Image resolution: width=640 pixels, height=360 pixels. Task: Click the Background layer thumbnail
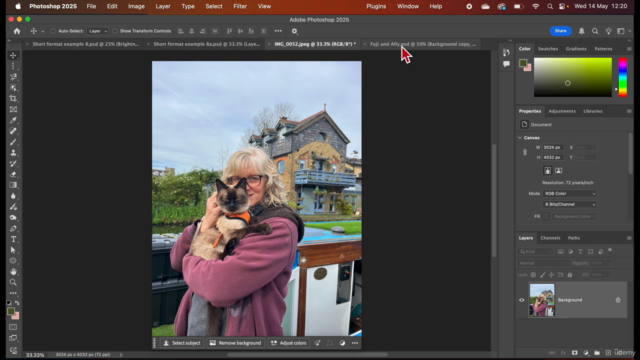[542, 300]
